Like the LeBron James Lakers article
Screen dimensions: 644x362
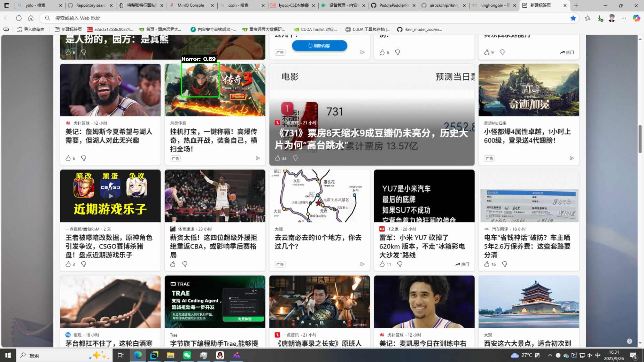point(68,158)
